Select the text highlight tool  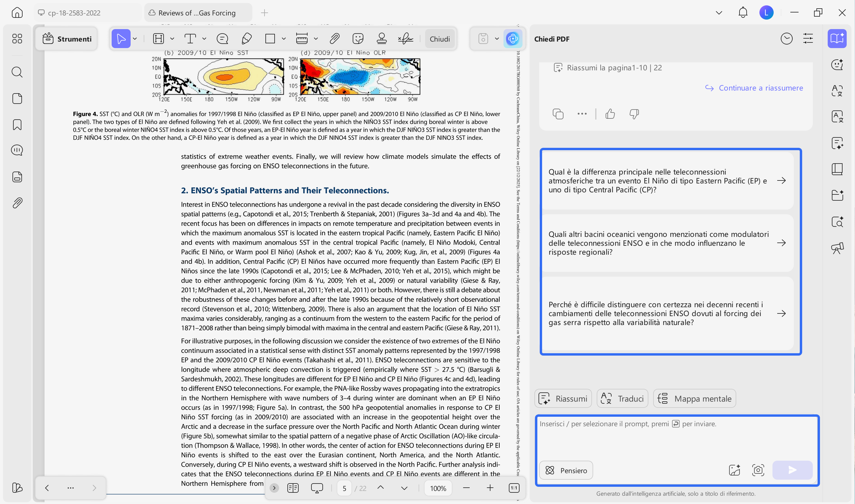pos(158,39)
